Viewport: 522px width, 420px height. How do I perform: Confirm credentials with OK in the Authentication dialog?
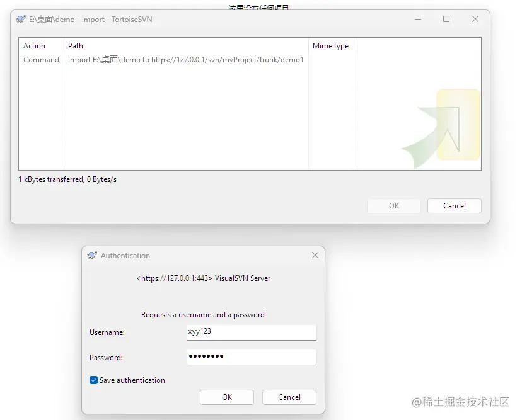(227, 397)
